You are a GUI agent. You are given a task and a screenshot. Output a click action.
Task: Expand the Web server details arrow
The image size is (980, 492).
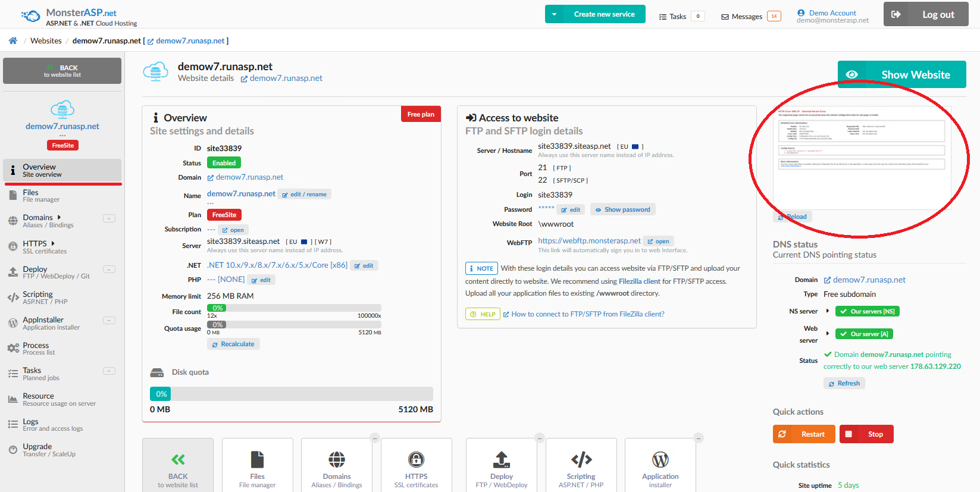coord(827,333)
